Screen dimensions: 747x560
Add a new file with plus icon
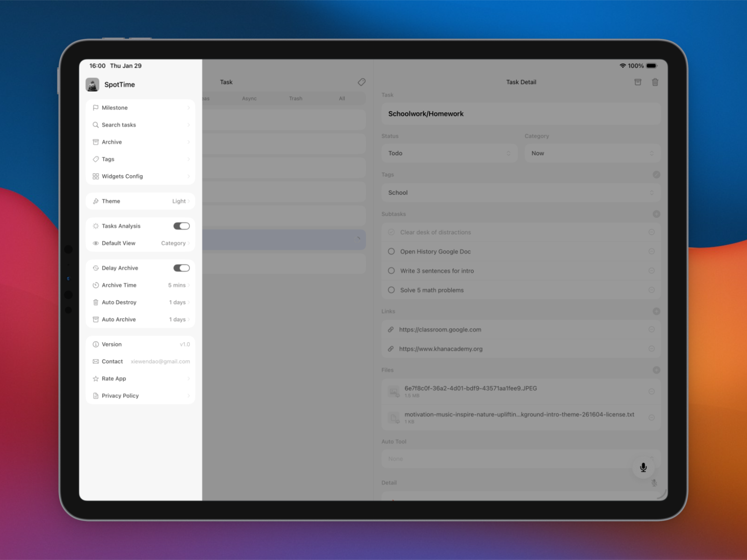click(656, 370)
